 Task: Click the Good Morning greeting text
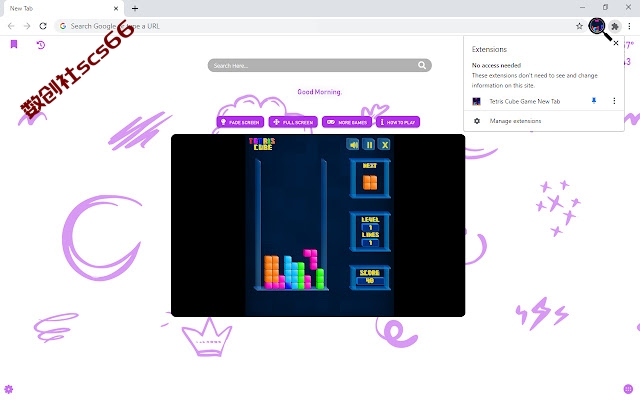[319, 92]
